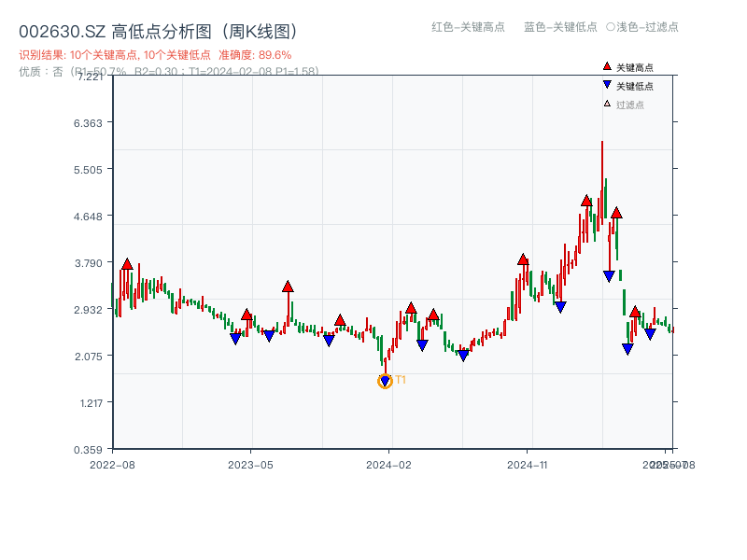The image size is (747, 560).
Task: Click the chart title 002630.SZ 高低点分析图
Action: (x=159, y=32)
